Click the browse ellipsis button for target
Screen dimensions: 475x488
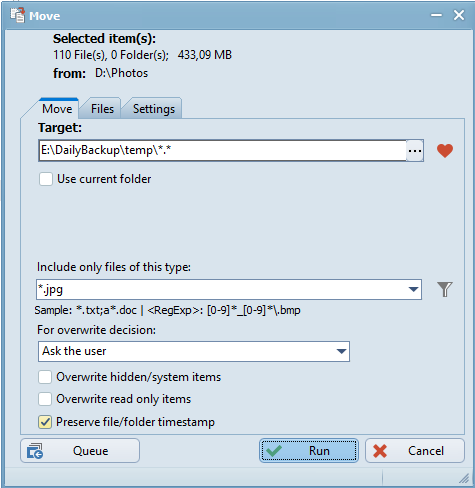(x=415, y=151)
